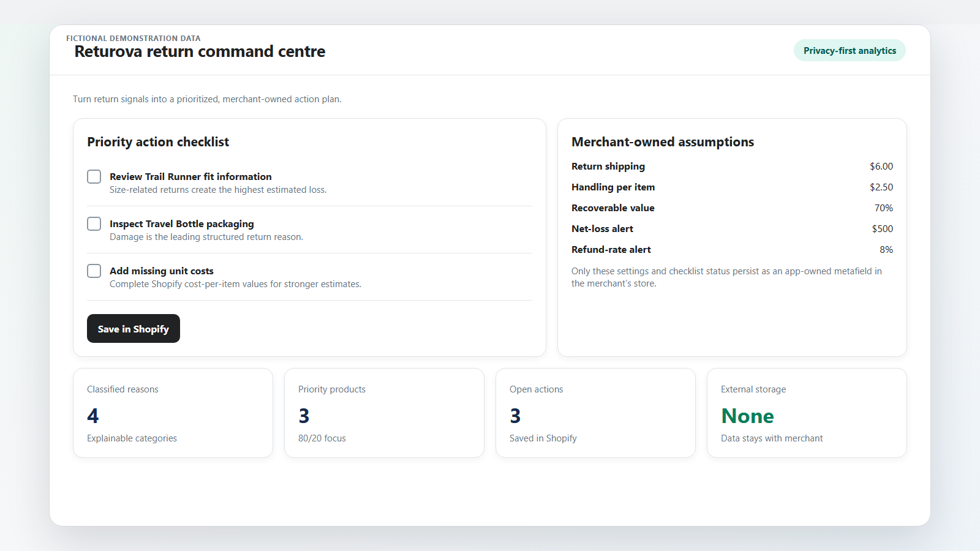The width and height of the screenshot is (980, 551).
Task: Select the Handling per item $2.50 value
Action: [x=881, y=187]
